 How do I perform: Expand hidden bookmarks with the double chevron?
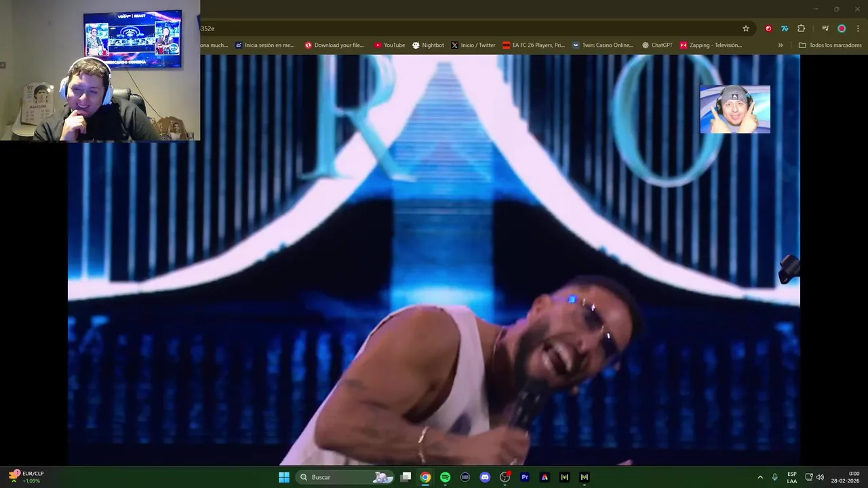point(781,45)
